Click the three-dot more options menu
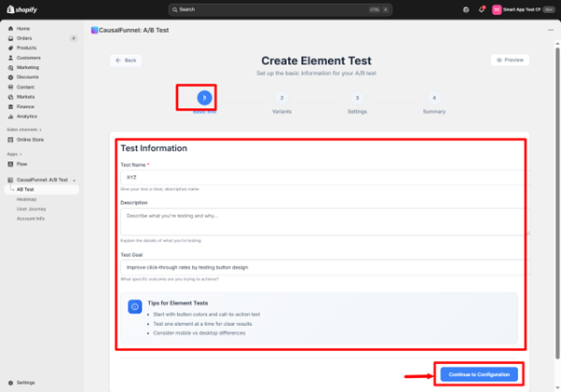The height and width of the screenshot is (392, 561). (x=550, y=30)
